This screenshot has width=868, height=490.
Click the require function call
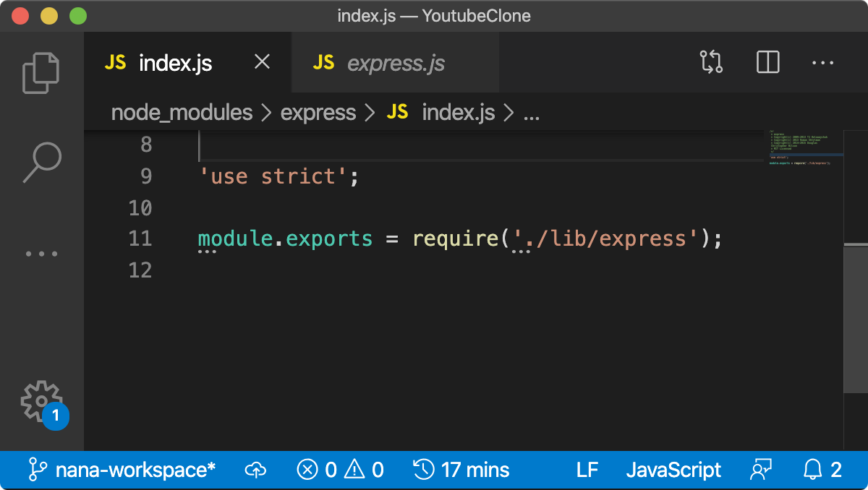[456, 238]
